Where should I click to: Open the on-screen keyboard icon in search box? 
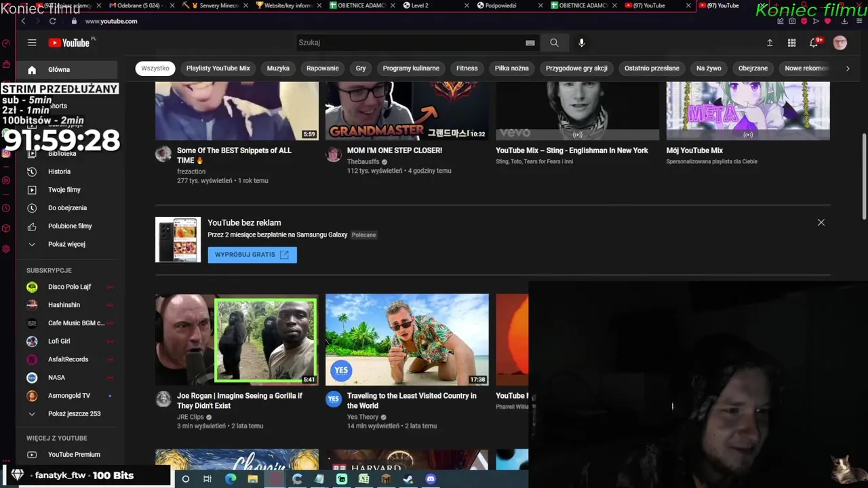click(530, 43)
